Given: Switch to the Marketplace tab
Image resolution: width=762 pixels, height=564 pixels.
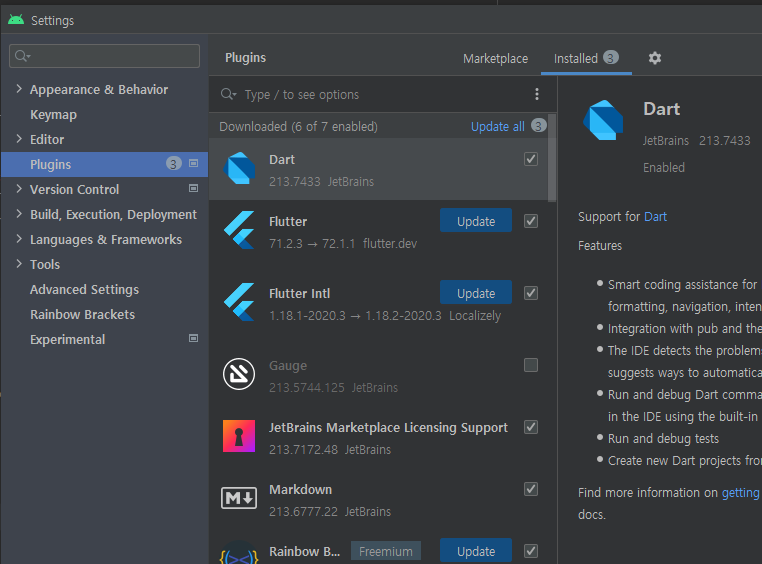Looking at the screenshot, I should point(495,59).
